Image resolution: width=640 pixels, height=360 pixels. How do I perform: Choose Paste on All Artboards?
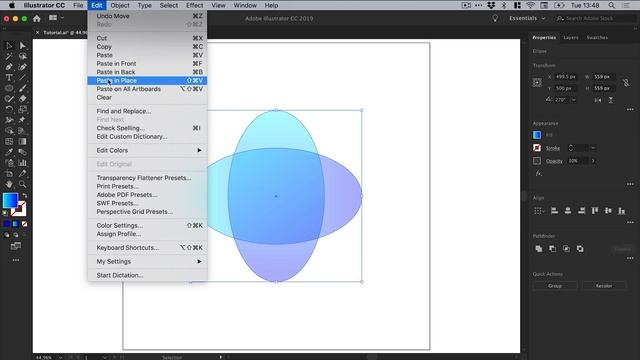[148, 89]
